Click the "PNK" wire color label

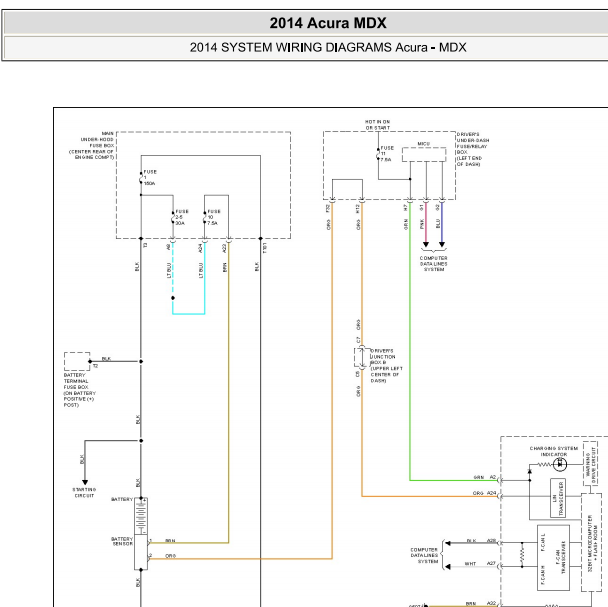(x=422, y=224)
